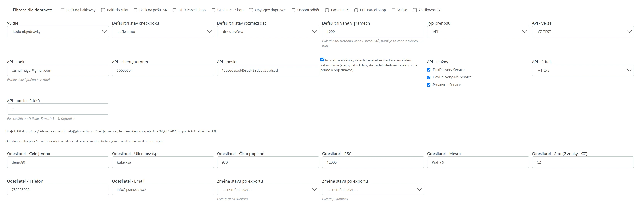Focus the Defaultní váha v gramech field
This screenshot has height=206, width=644.
coord(373,32)
